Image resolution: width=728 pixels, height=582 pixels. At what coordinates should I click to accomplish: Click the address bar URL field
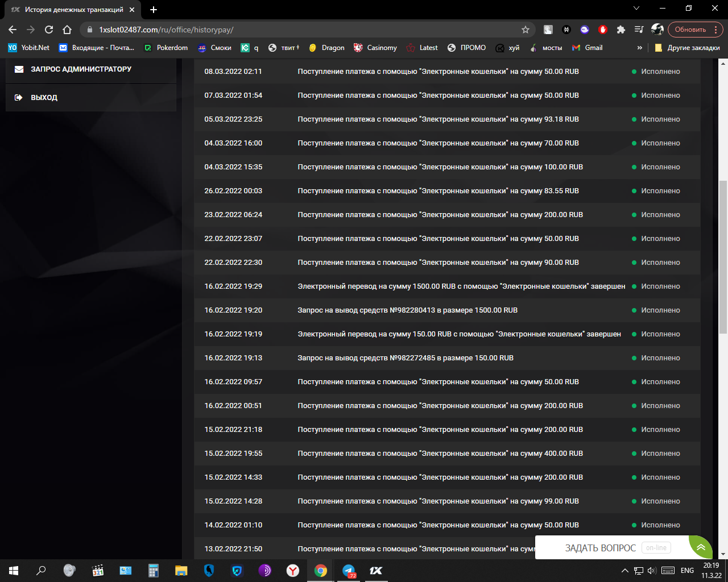tap(284, 30)
